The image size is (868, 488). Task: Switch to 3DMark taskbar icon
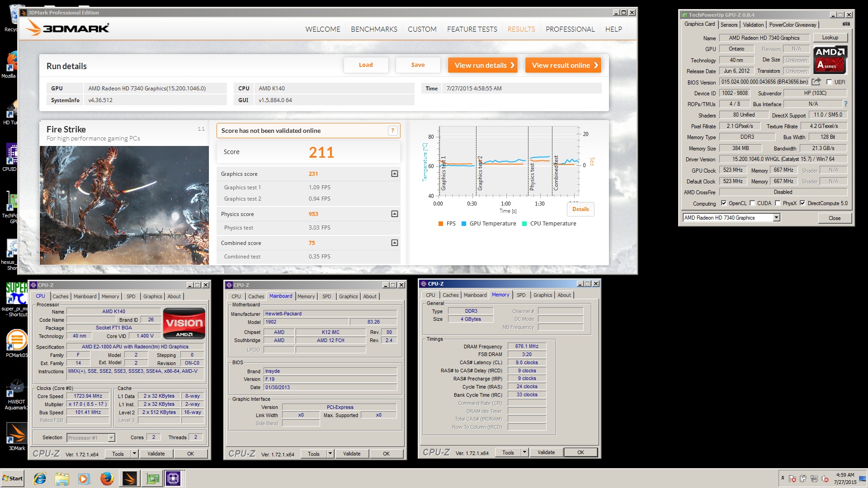129,478
